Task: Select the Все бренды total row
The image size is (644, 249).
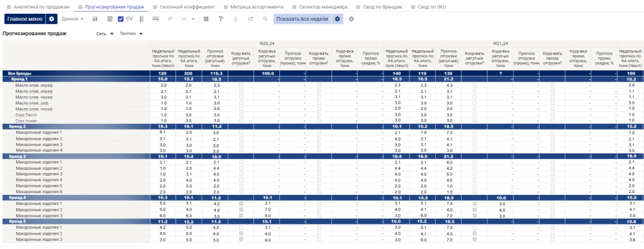Action: click(x=76, y=73)
